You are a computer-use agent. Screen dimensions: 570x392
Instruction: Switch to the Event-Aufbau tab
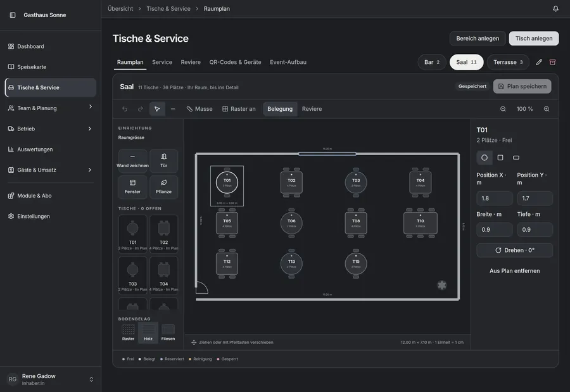click(x=288, y=62)
